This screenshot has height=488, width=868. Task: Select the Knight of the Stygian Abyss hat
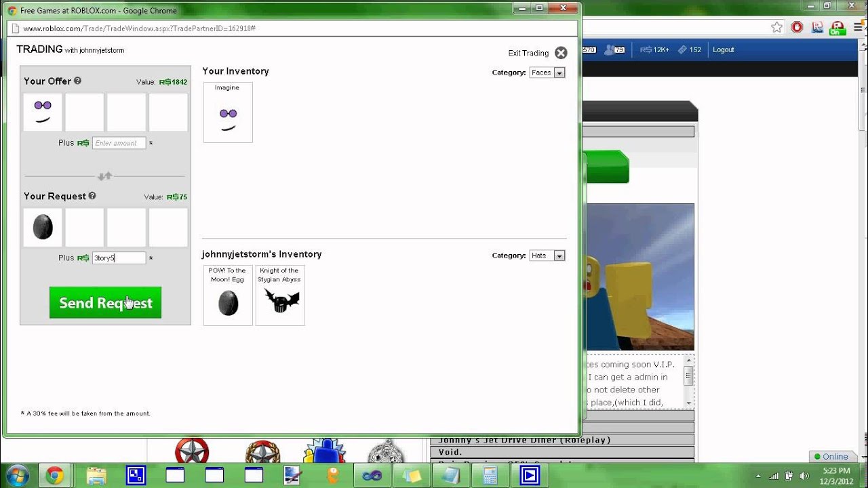tap(280, 295)
